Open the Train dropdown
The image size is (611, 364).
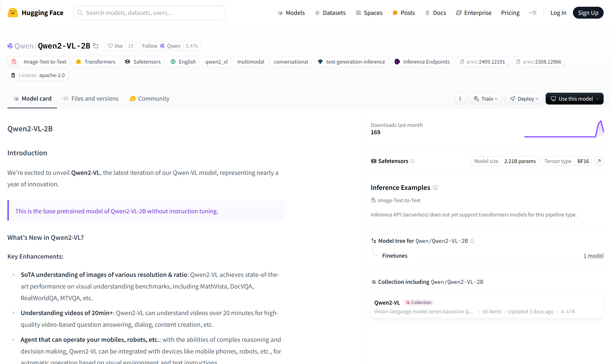pos(485,99)
